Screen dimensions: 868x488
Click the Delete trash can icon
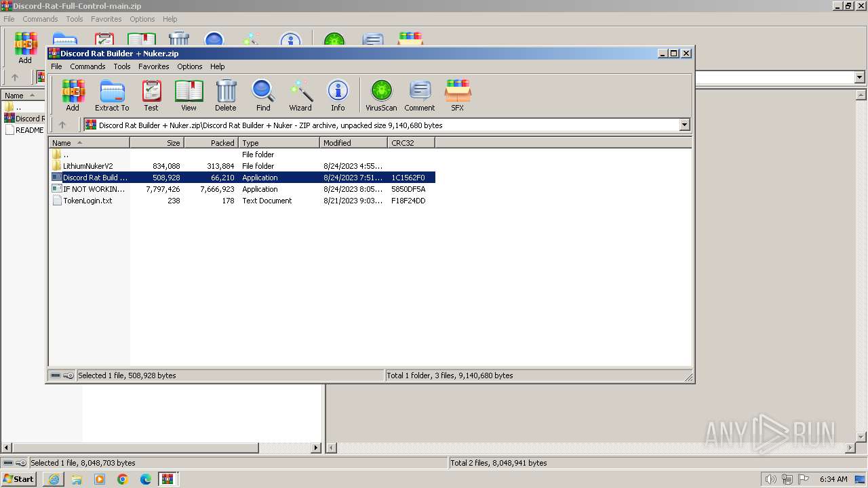pos(226,95)
